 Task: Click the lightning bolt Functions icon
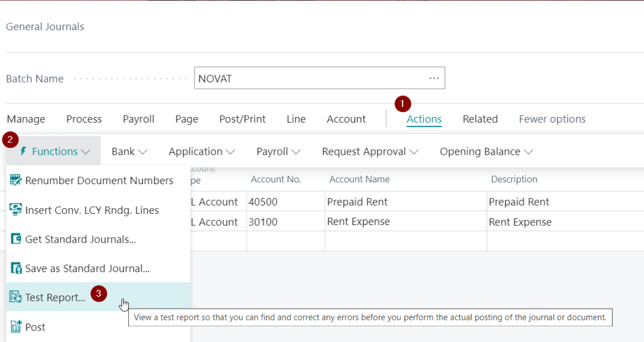pyautogui.click(x=23, y=152)
